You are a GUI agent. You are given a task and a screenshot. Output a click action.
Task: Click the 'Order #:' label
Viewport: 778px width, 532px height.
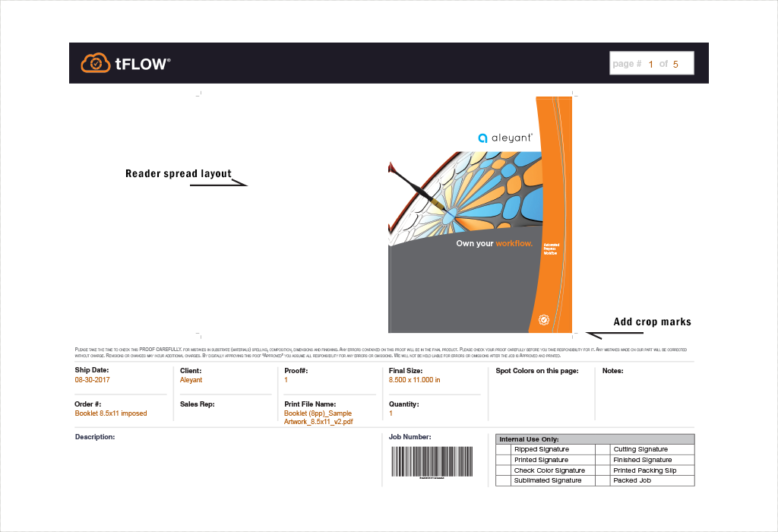pyautogui.click(x=88, y=404)
